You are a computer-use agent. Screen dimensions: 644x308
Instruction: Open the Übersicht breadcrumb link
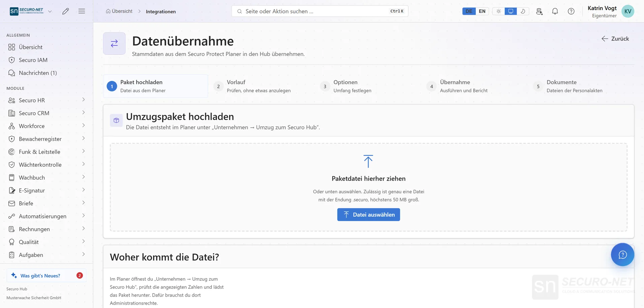(119, 11)
